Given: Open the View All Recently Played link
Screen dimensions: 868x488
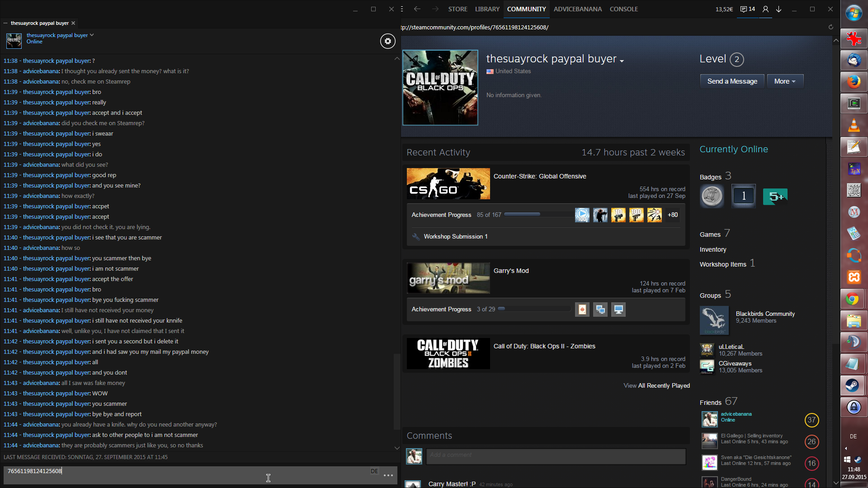Looking at the screenshot, I should point(656,385).
